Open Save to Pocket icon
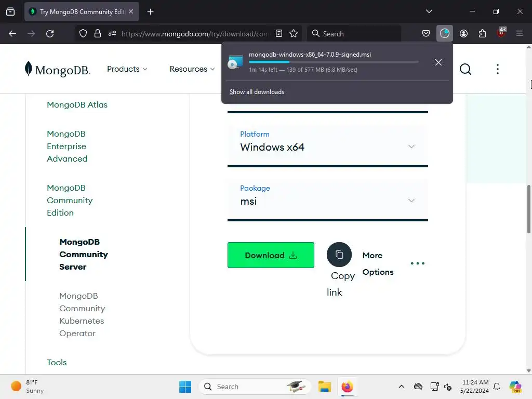532x399 pixels. 426,34
